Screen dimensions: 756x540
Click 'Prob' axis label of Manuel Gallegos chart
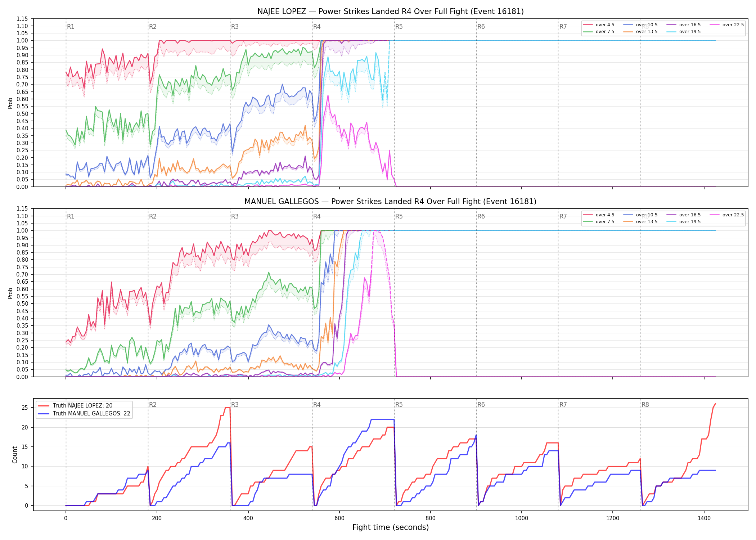pyautogui.click(x=10, y=293)
